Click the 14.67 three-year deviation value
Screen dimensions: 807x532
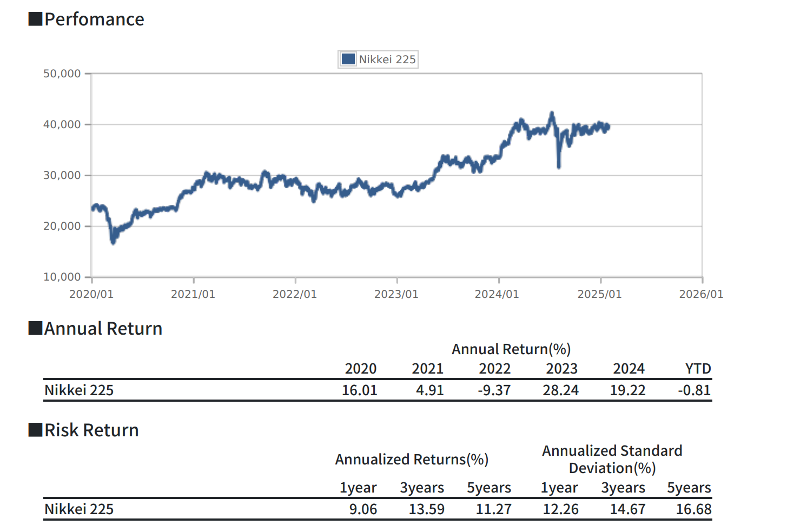[x=628, y=509]
